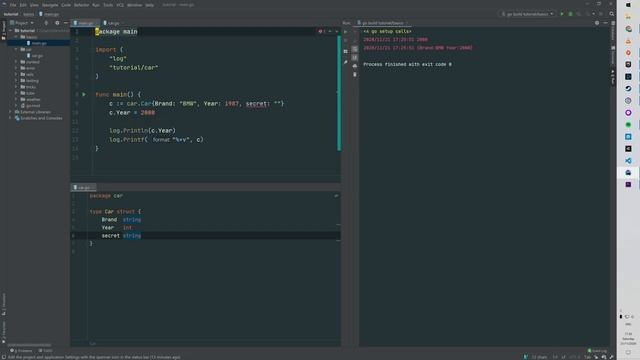Open Chrome from taskbar
Image resolution: width=640 pixels, height=360 pixels.
click(628, 29)
